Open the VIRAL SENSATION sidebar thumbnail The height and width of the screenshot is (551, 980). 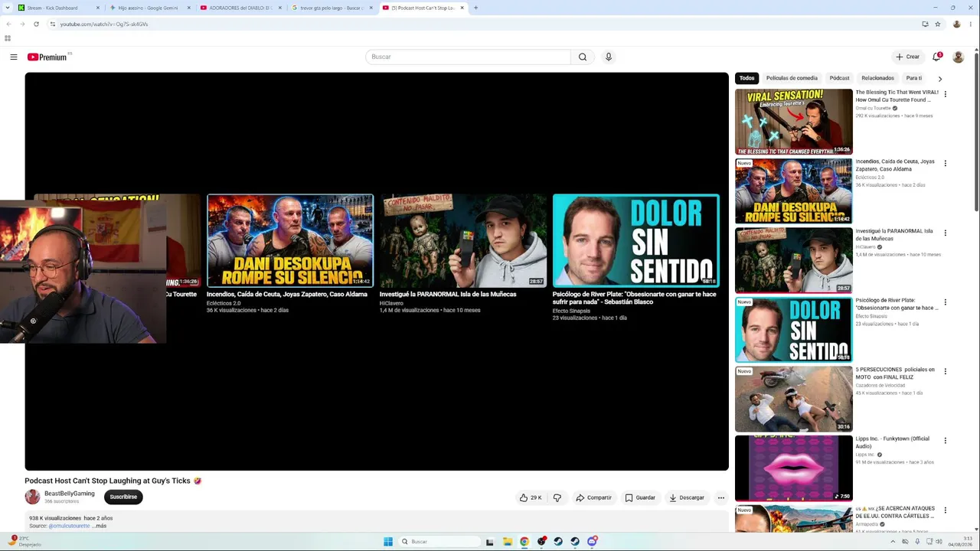click(793, 122)
